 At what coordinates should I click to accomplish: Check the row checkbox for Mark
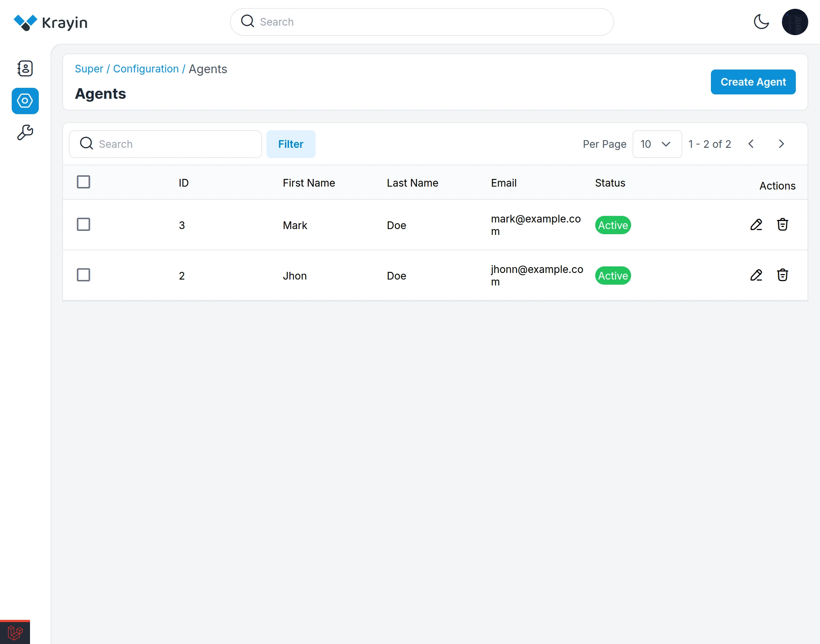tap(83, 225)
